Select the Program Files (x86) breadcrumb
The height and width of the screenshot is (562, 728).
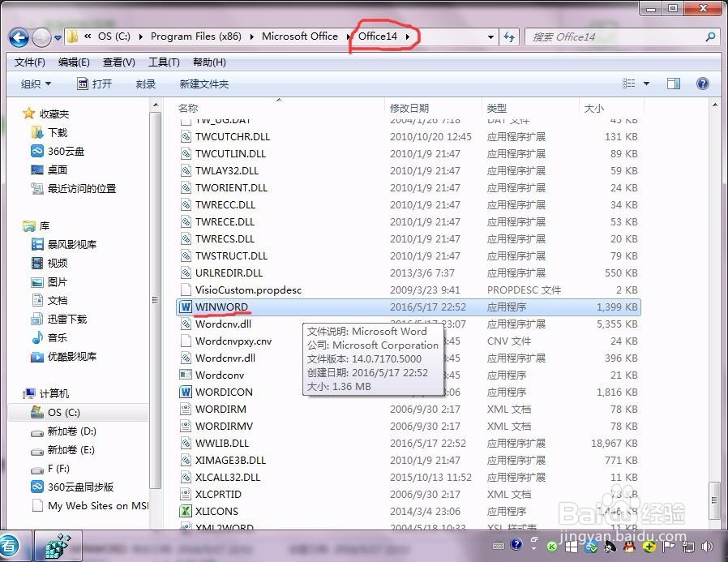(x=196, y=36)
